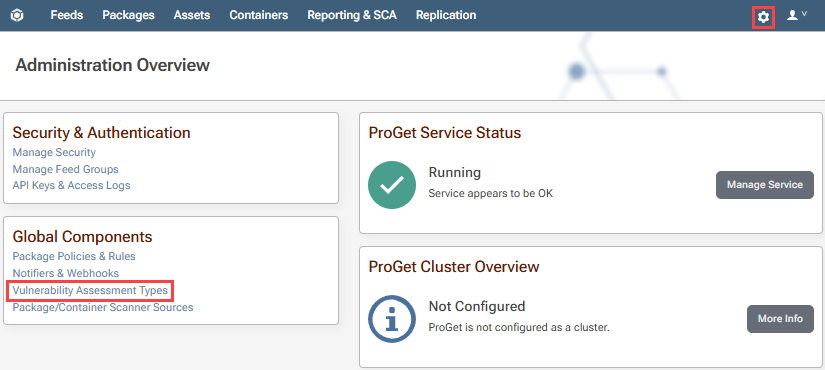825x370 pixels.
Task: Click the Administration Overview heading
Action: tap(113, 65)
